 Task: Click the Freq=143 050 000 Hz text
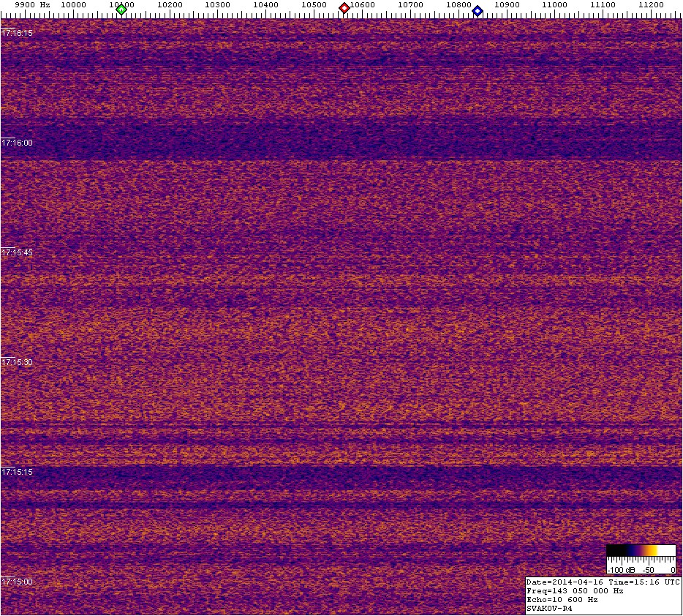pyautogui.click(x=576, y=590)
